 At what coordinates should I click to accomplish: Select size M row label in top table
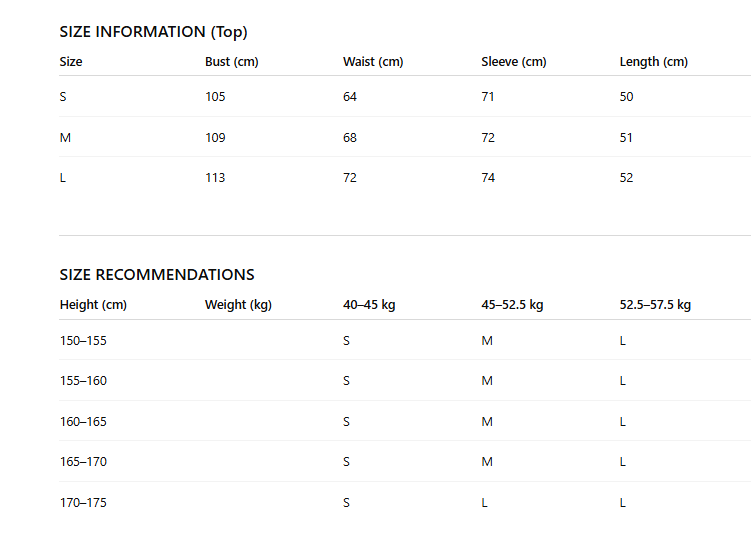(65, 138)
